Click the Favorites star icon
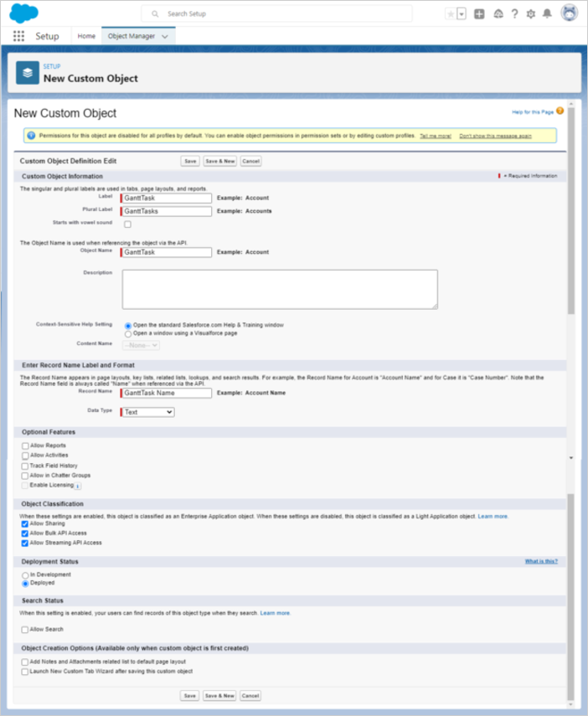The width and height of the screenshot is (588, 716). click(x=451, y=14)
